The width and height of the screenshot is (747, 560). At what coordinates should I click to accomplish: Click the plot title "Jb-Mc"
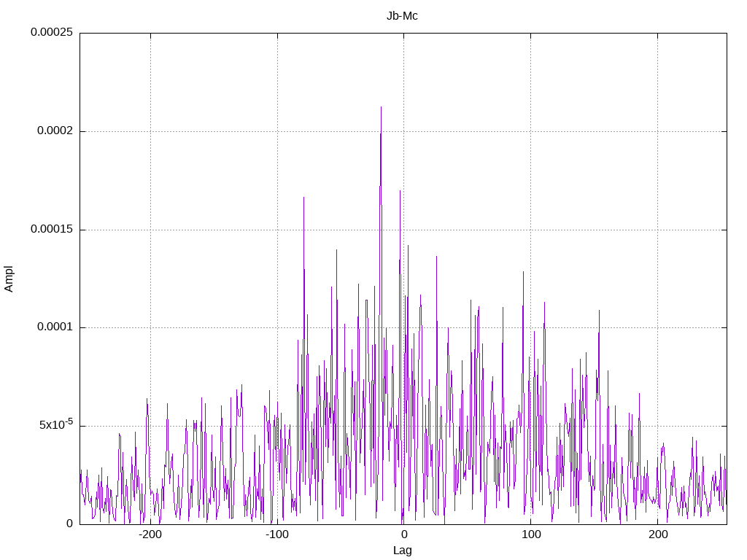click(x=402, y=16)
